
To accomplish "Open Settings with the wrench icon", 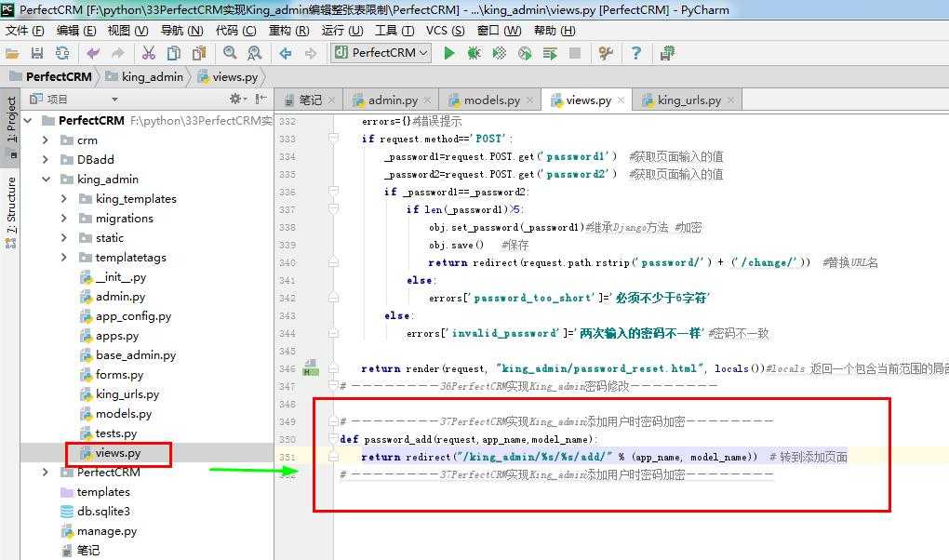I will (606, 53).
